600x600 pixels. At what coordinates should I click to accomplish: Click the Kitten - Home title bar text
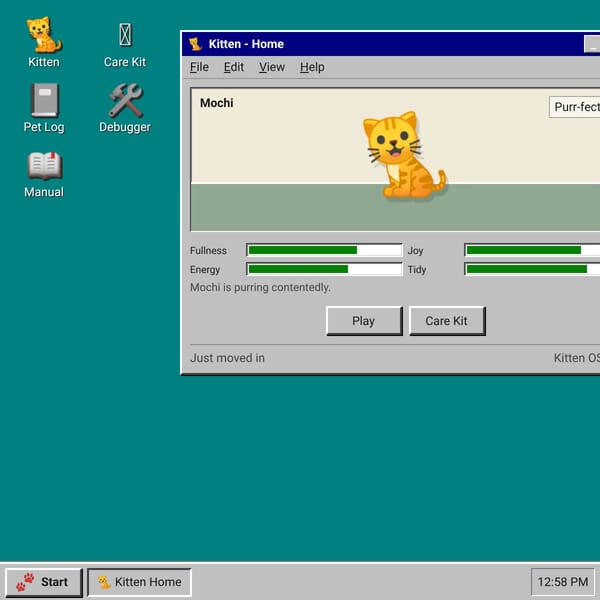pyautogui.click(x=246, y=44)
